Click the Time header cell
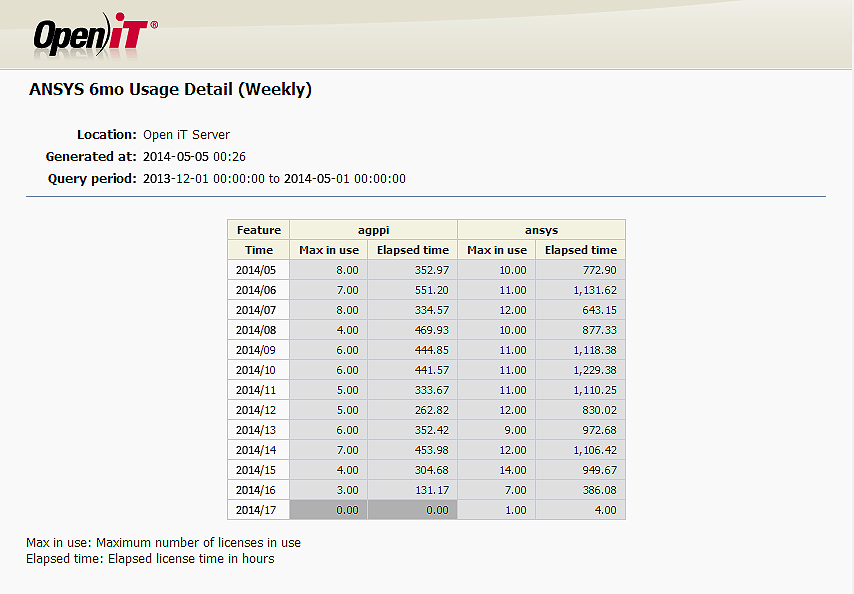Viewport: 854px width, 594px height. click(x=259, y=250)
